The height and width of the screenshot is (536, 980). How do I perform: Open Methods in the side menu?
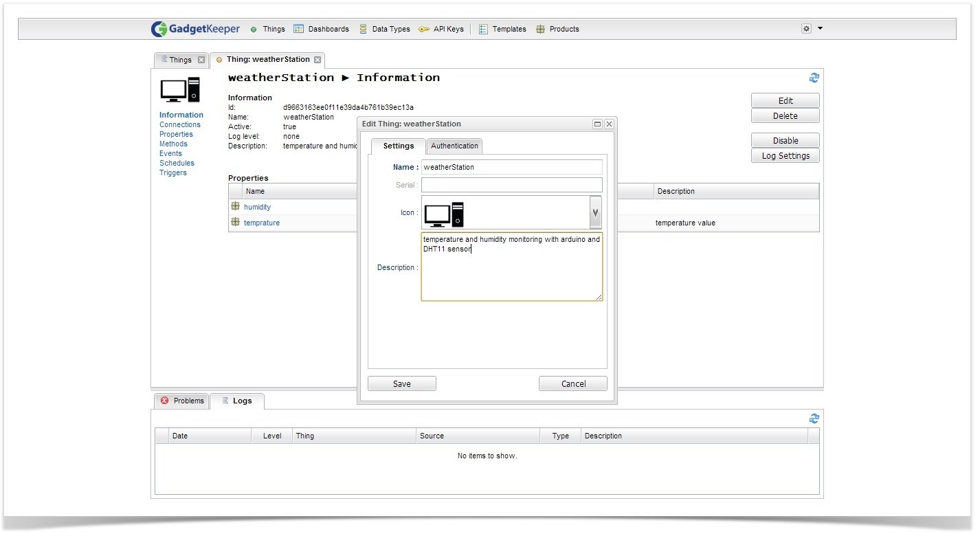click(x=173, y=144)
